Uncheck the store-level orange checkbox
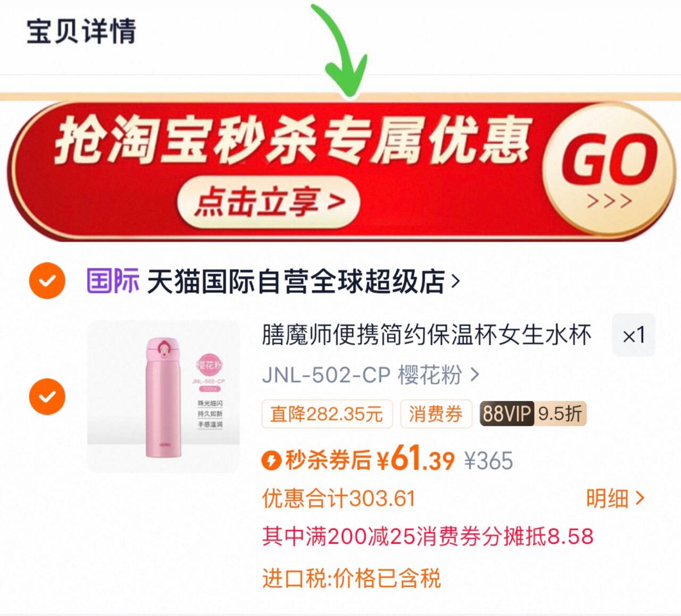This screenshot has width=681, height=616. pyautogui.click(x=47, y=280)
